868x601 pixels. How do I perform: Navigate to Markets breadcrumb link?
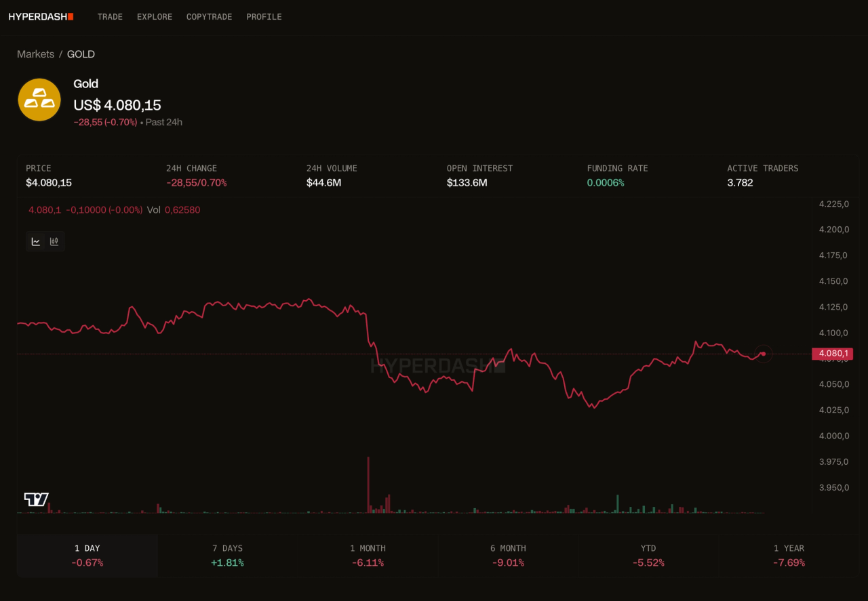(x=35, y=54)
